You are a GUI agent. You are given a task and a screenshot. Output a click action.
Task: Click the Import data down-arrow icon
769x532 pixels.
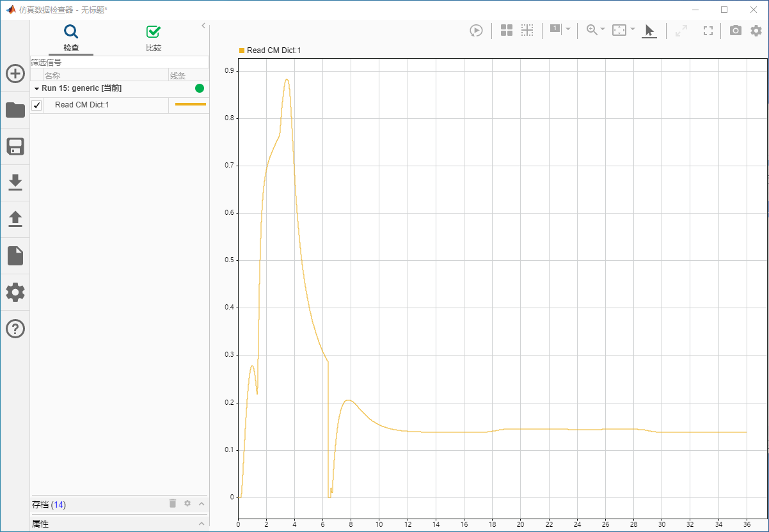click(15, 183)
